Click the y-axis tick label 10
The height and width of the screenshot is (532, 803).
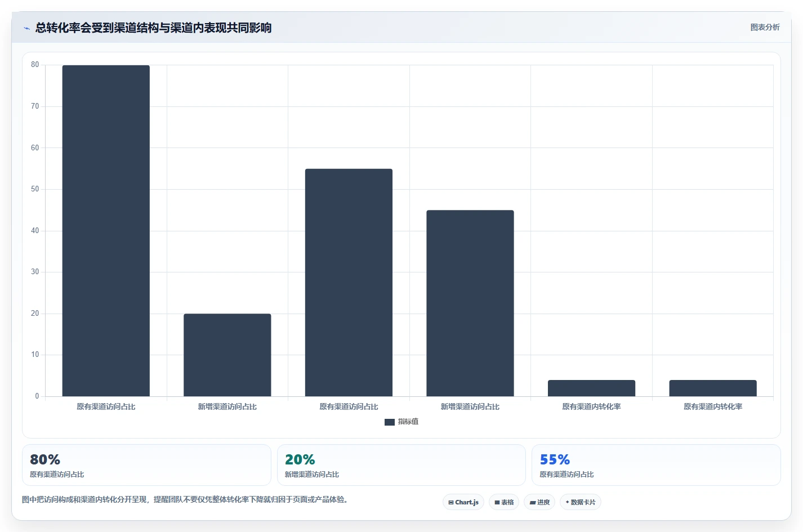point(35,355)
